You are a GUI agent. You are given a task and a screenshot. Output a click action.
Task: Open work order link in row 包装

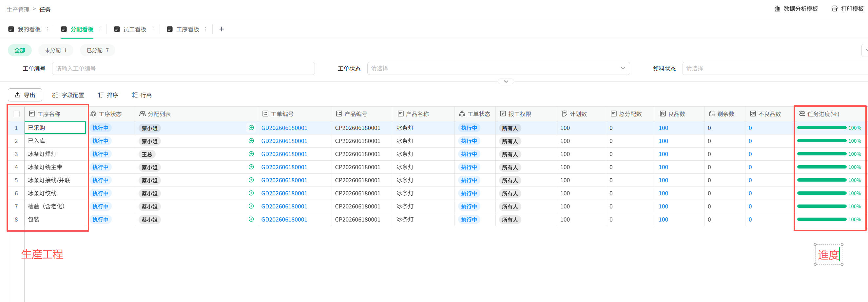[284, 220]
